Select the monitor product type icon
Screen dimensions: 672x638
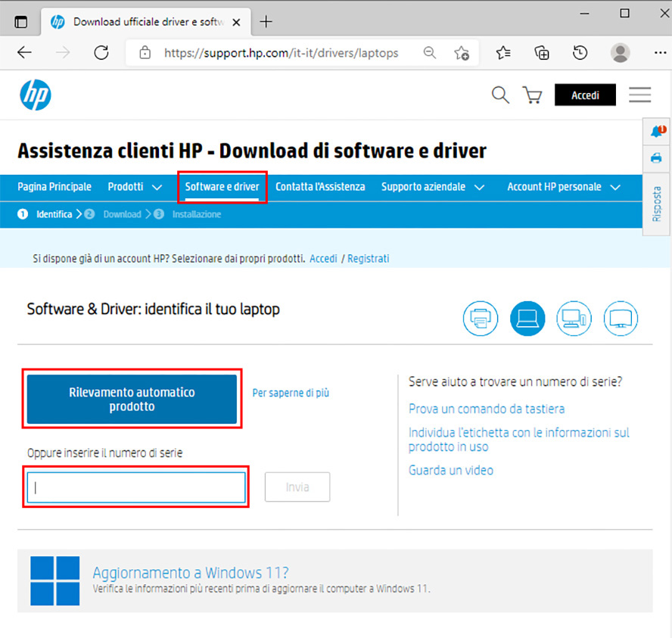point(621,319)
